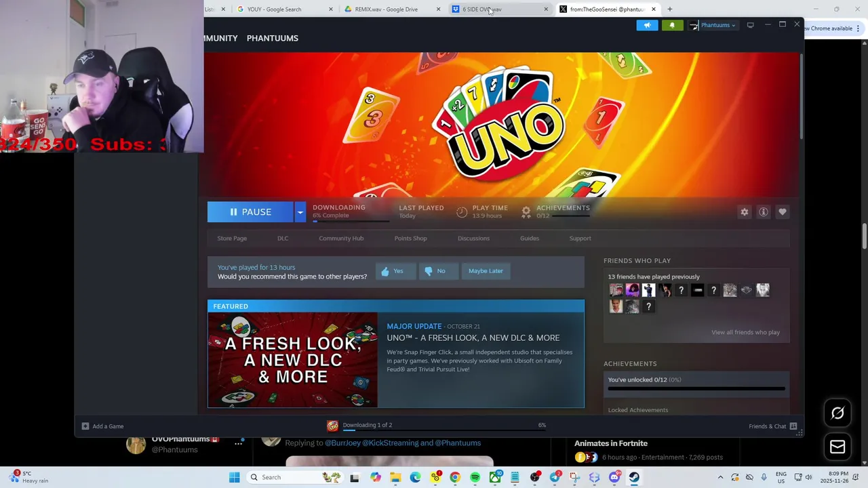Open Windows Start button
Screen dimensions: 868x488
(x=235, y=477)
